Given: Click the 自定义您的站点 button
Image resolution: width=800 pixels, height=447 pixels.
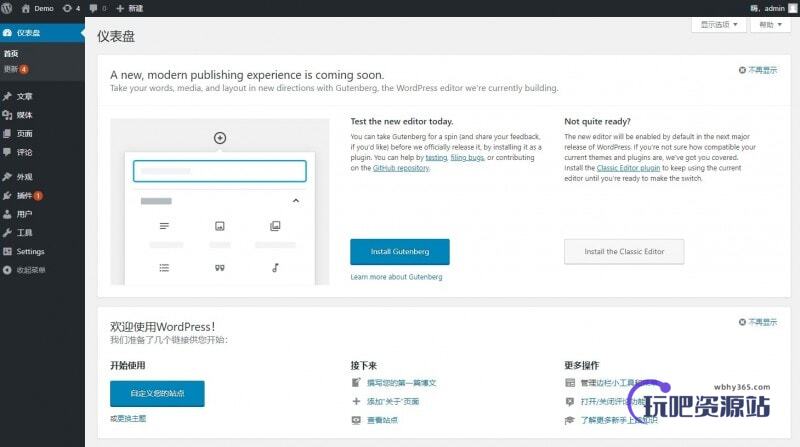Looking at the screenshot, I should click(x=157, y=393).
